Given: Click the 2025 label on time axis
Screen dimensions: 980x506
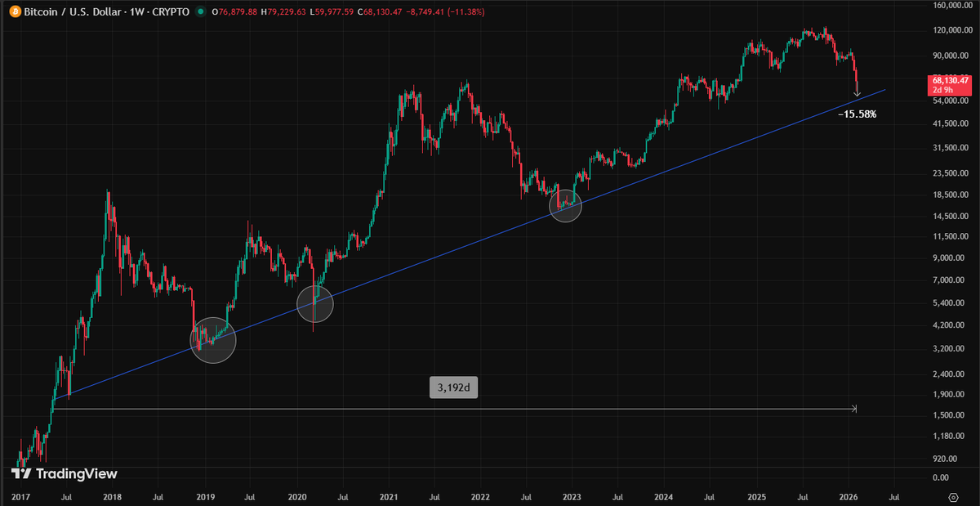Looking at the screenshot, I should pos(756,496).
